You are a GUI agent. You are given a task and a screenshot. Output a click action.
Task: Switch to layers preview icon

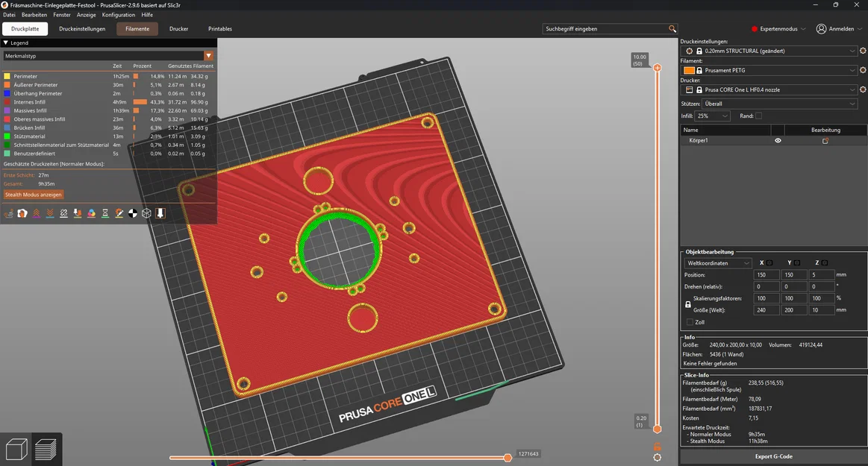(46, 449)
